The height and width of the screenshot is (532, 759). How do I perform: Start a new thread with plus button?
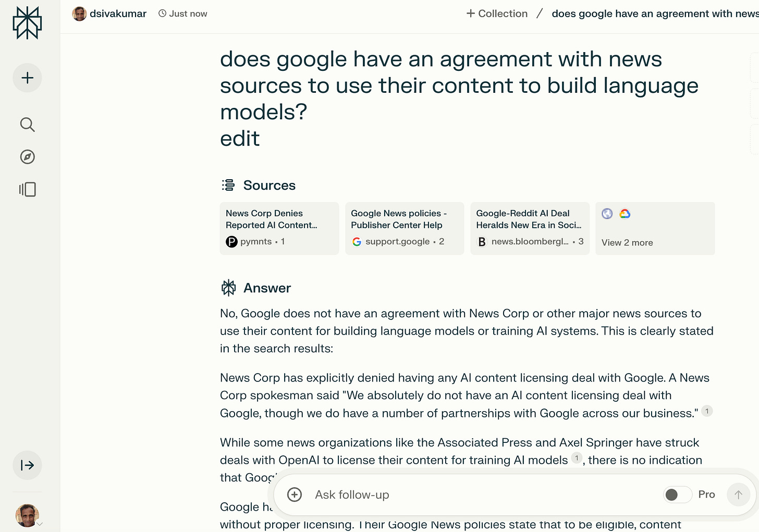(27, 78)
